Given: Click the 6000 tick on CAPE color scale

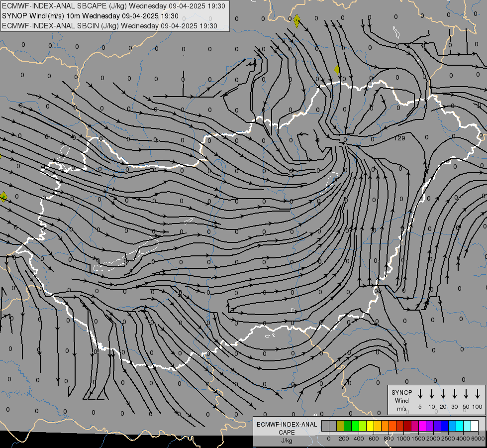Looking at the screenshot, I should coord(478,439).
